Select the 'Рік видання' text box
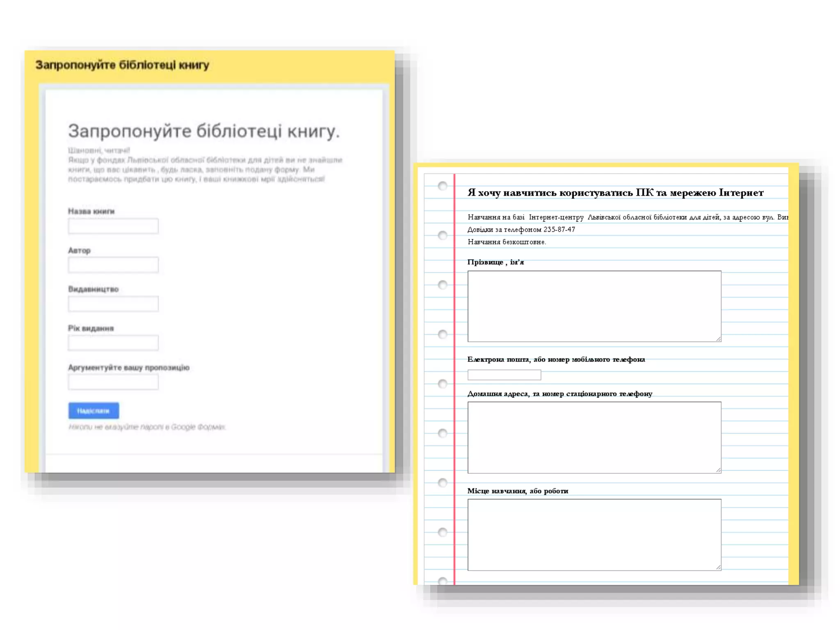The width and height of the screenshot is (840, 630). (113, 343)
